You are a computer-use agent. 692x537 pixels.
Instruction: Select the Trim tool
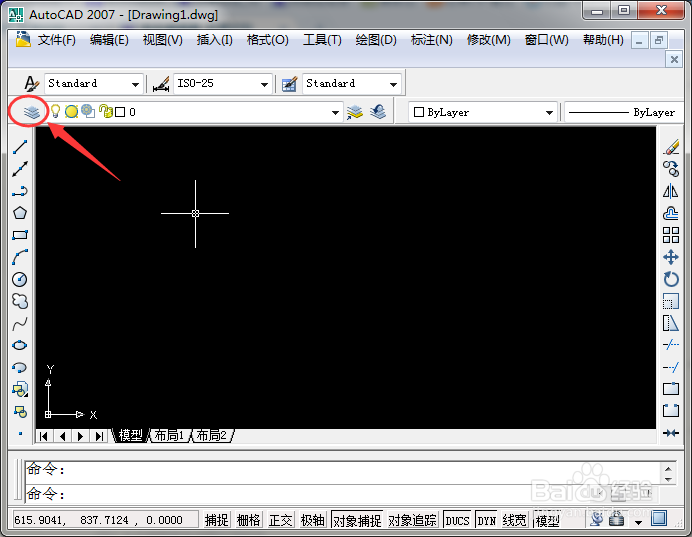tap(671, 345)
